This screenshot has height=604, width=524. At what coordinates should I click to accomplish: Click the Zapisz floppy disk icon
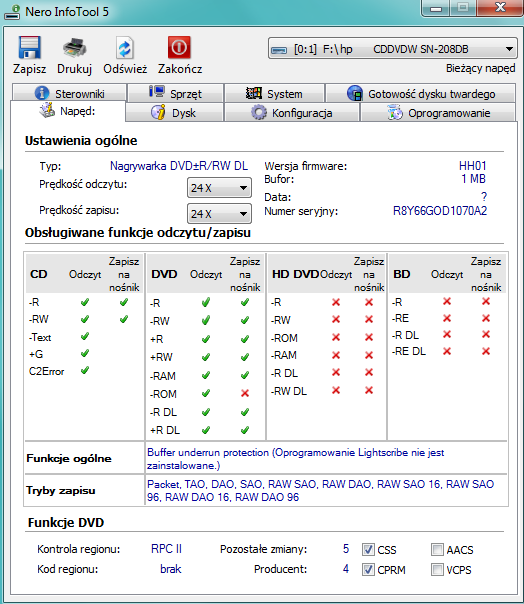pyautogui.click(x=29, y=47)
